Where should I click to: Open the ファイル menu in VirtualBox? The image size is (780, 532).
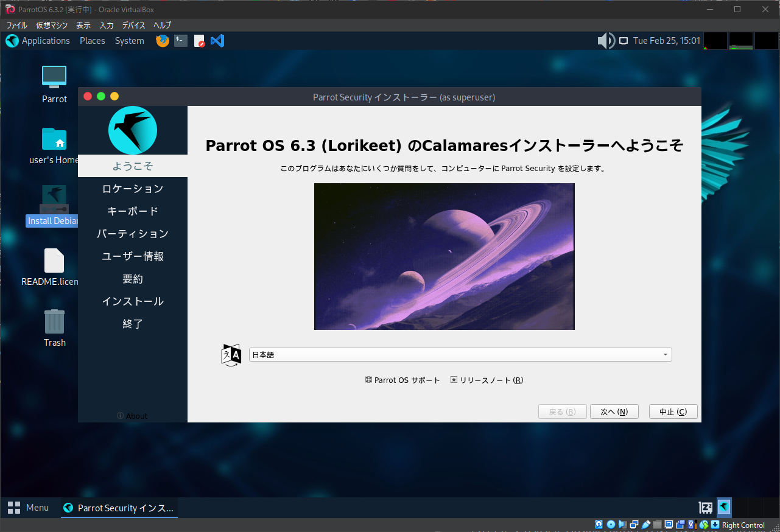(x=16, y=25)
